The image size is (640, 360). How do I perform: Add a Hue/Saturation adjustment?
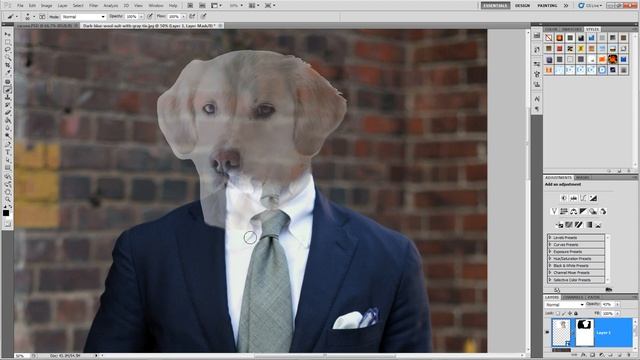[x=563, y=211]
